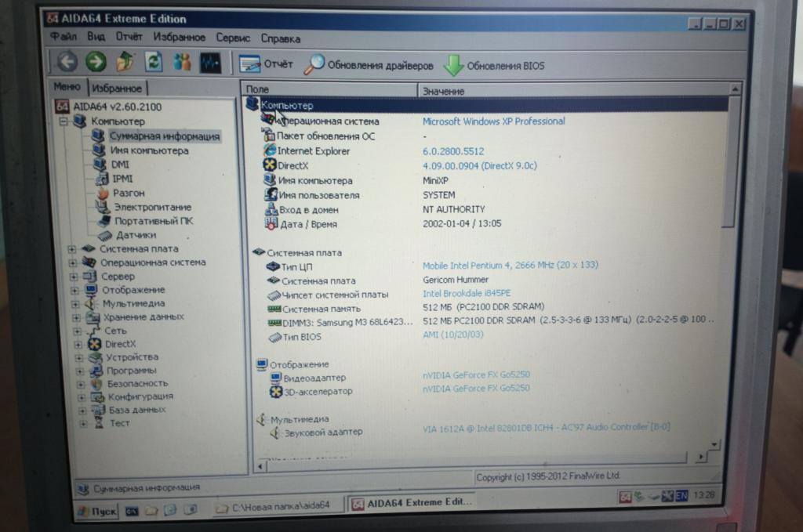
Task: Open the system monitor graph icon
Action: click(x=210, y=63)
